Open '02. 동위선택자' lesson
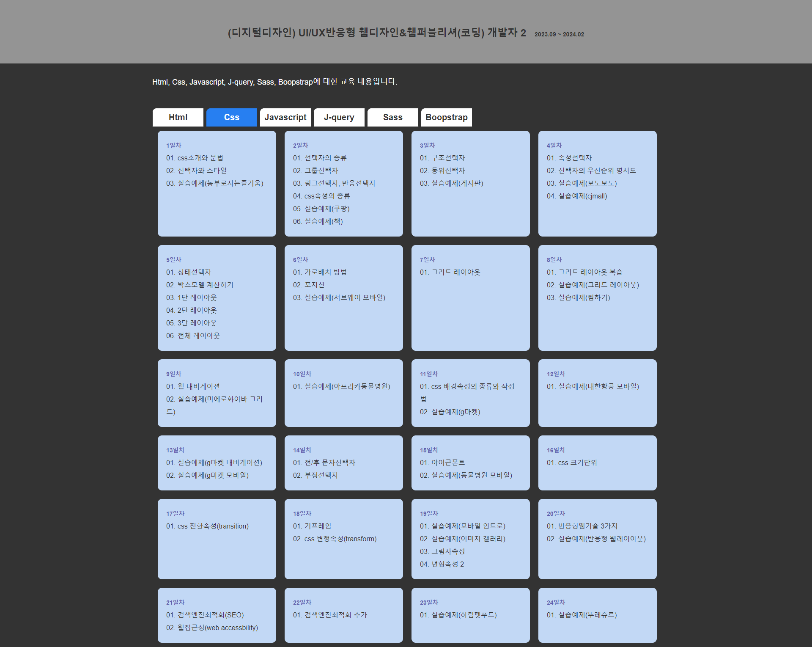 (x=442, y=171)
